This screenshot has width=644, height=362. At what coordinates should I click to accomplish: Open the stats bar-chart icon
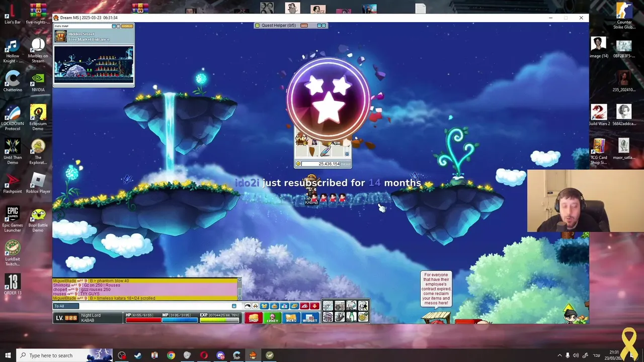pyautogui.click(x=284, y=306)
